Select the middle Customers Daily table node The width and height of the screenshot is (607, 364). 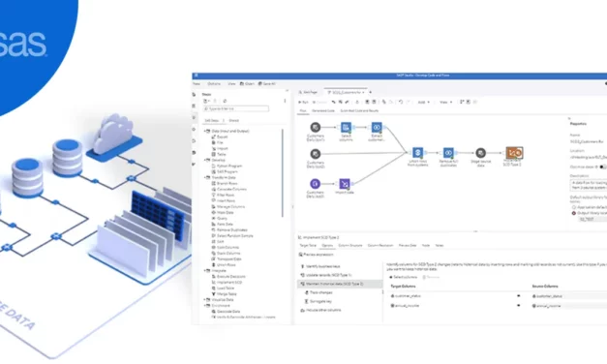tap(316, 154)
